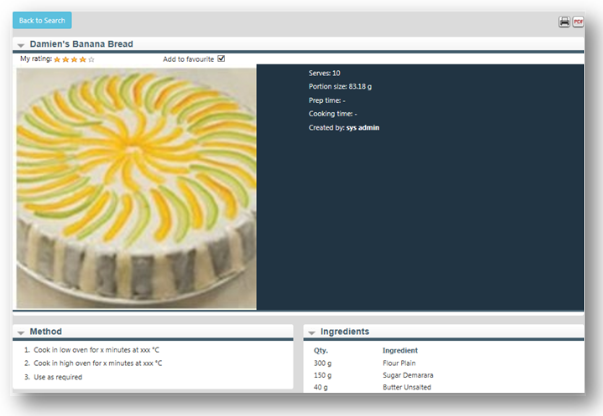This screenshot has width=603, height=416.
Task: Set rating to five stars
Action: [91, 59]
